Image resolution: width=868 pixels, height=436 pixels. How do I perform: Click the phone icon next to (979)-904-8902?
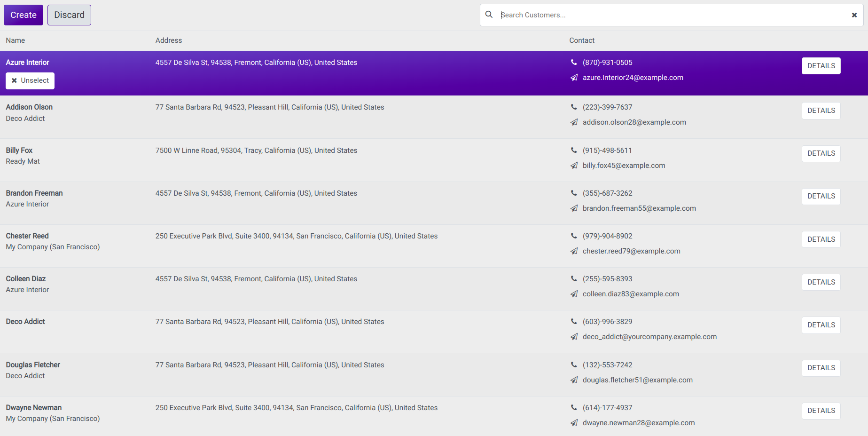574,236
